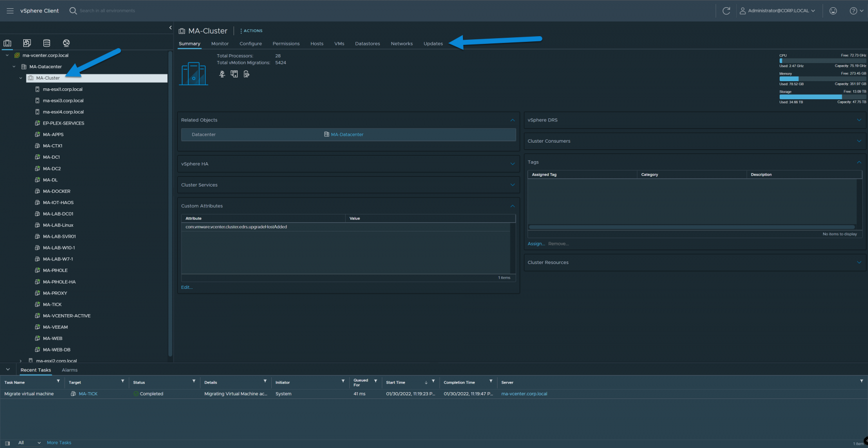868x448 pixels.
Task: Open the Datastores tab
Action: click(367, 43)
